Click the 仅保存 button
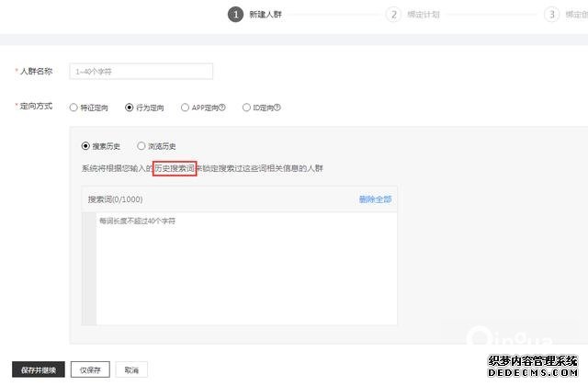The image size is (588, 386). 90,369
